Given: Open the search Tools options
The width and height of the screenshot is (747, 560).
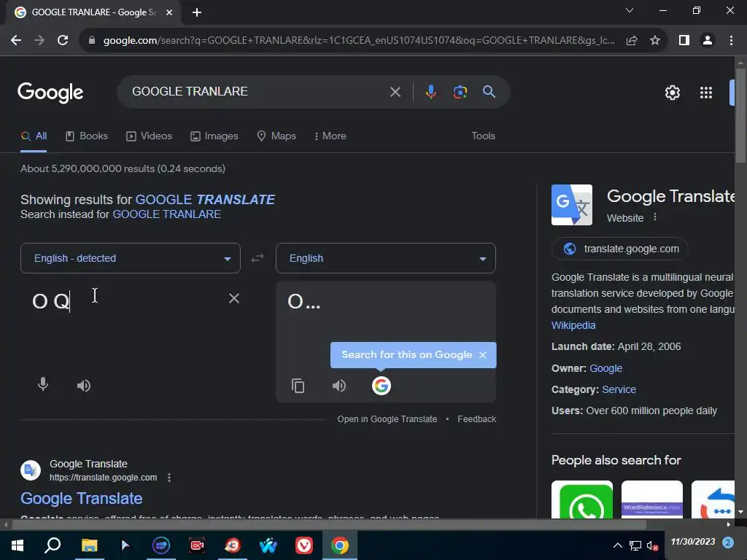Looking at the screenshot, I should click(483, 136).
